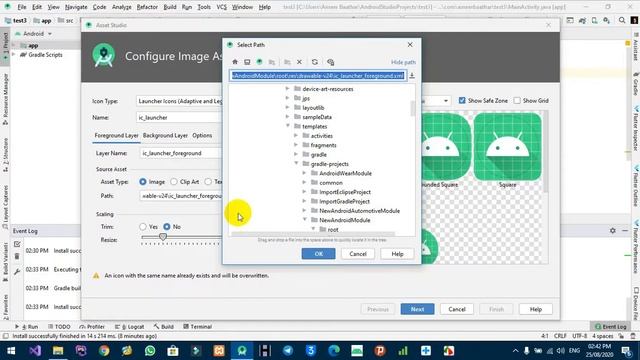
Task: Expand the activities folder
Action: (296, 136)
